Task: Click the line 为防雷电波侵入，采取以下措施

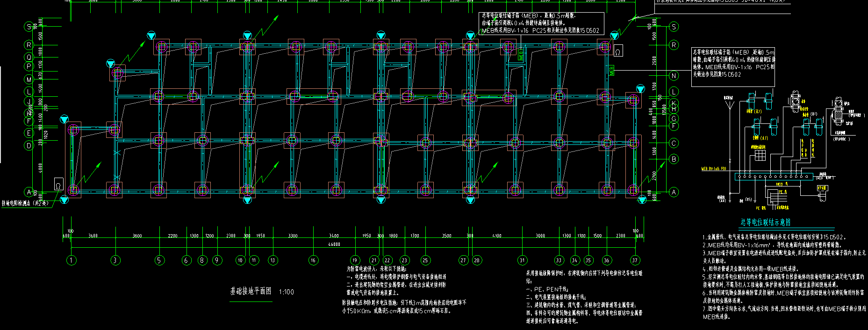Action: coord(377,269)
